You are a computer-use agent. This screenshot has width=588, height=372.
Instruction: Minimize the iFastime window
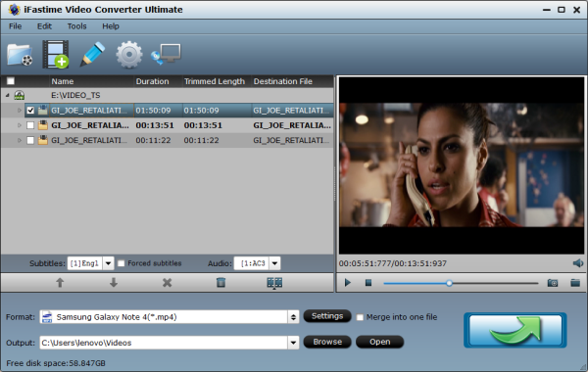(x=547, y=10)
